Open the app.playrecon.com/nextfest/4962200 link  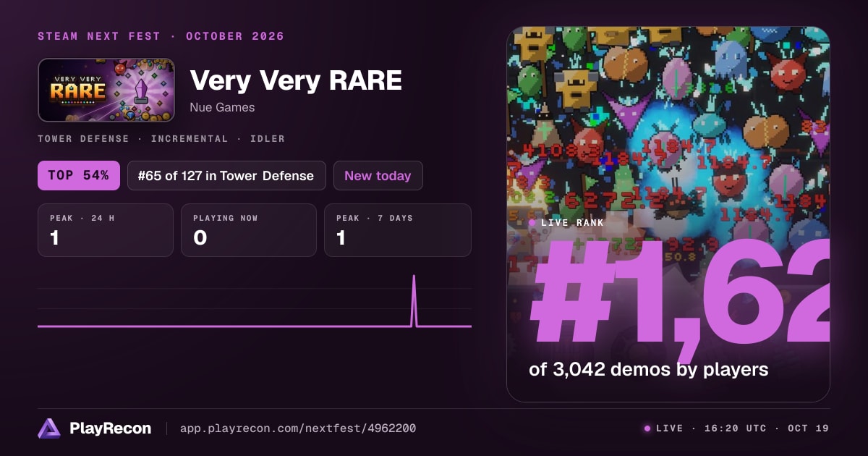click(298, 428)
